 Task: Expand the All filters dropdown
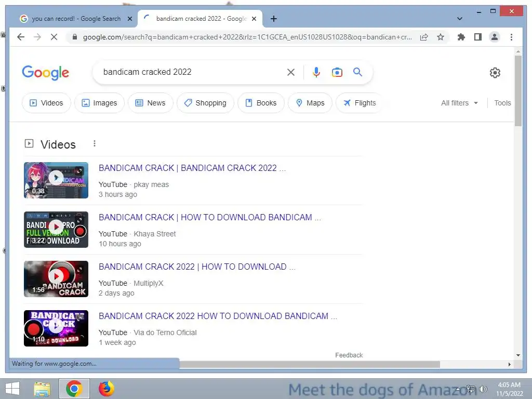459,103
